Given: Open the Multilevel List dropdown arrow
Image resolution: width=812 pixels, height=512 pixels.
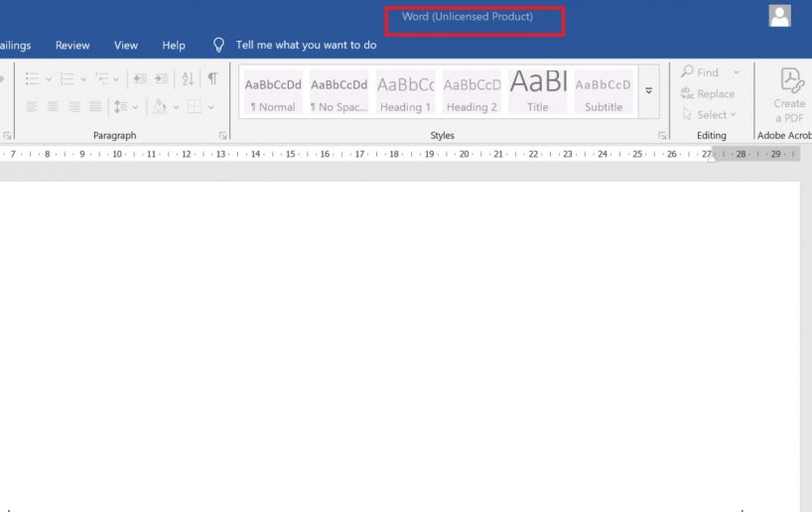Looking at the screenshot, I should coord(116,79).
